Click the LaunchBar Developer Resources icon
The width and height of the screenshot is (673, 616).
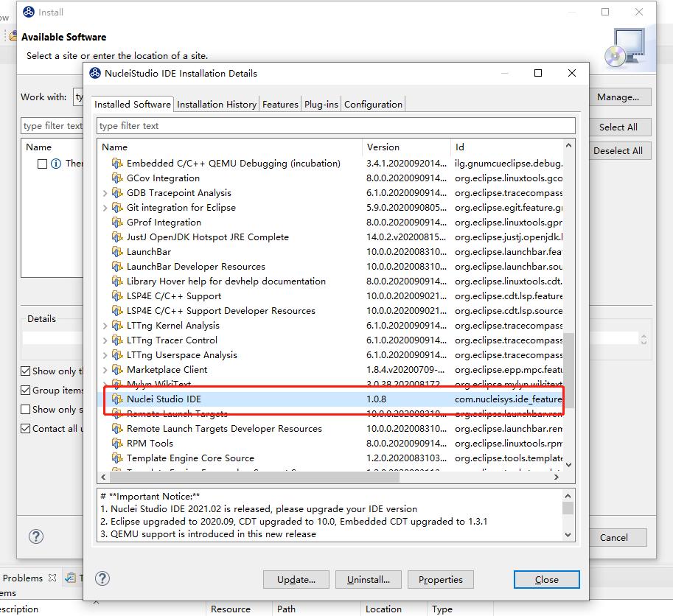tap(117, 267)
